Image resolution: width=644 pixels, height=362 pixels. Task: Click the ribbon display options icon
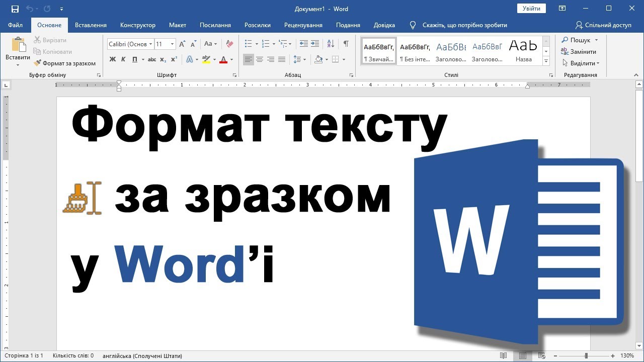(562, 9)
